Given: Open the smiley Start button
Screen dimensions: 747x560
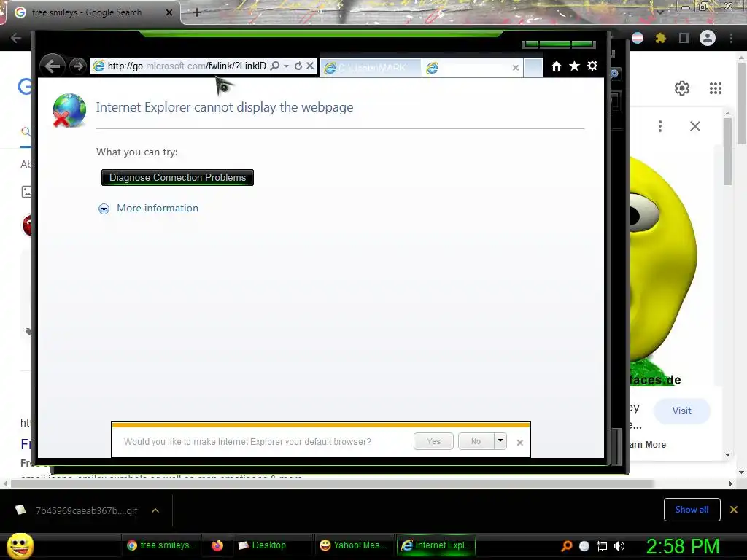Looking at the screenshot, I should pos(20,545).
